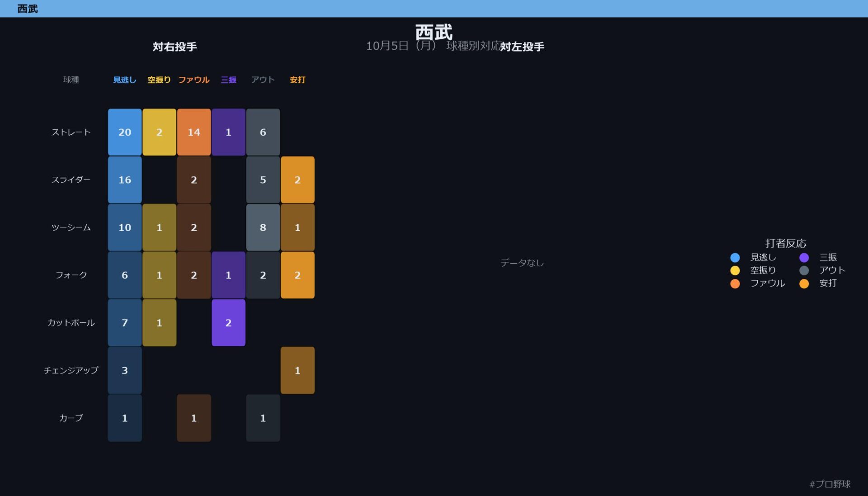Click the スライダー row label
The width and height of the screenshot is (868, 496).
pyautogui.click(x=71, y=180)
